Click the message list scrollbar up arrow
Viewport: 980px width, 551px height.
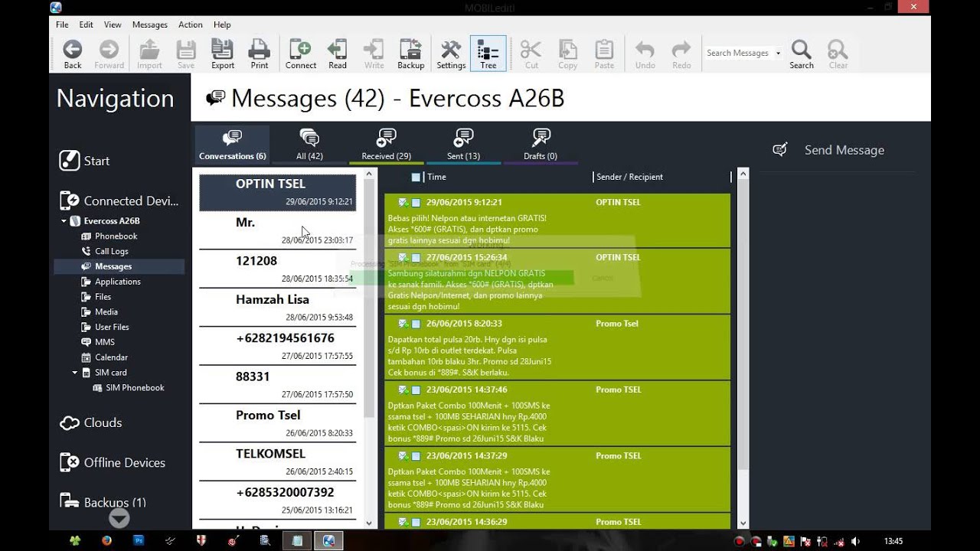point(742,175)
